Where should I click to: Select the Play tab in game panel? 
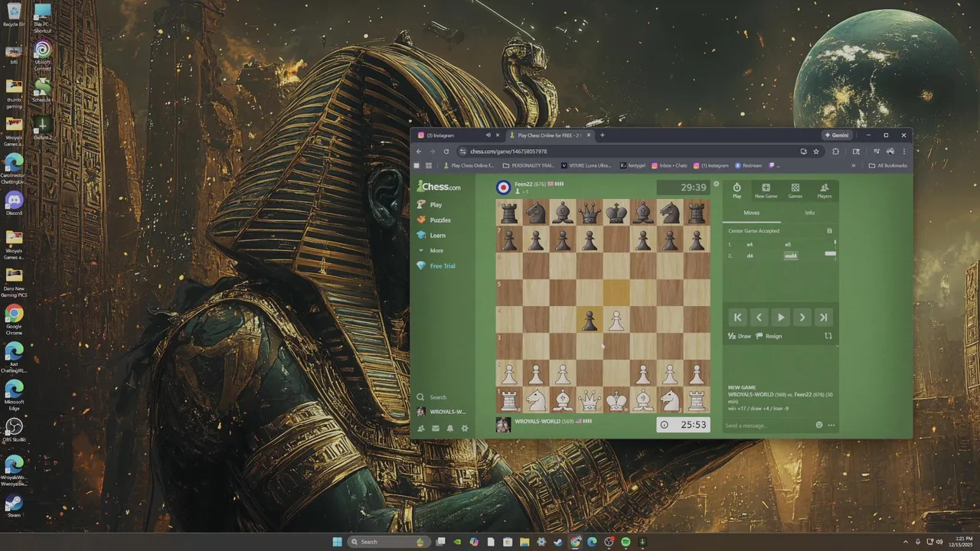tap(737, 191)
